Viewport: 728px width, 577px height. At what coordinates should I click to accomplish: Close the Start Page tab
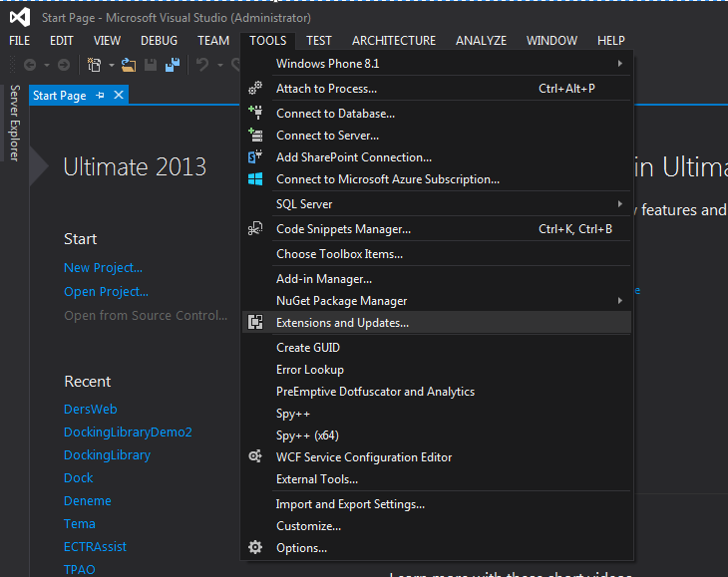119,95
